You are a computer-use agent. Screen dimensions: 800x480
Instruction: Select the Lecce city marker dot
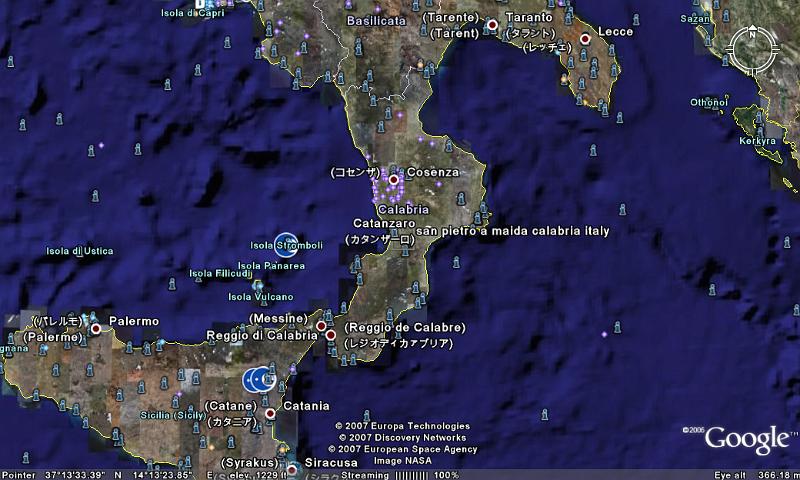coord(585,39)
